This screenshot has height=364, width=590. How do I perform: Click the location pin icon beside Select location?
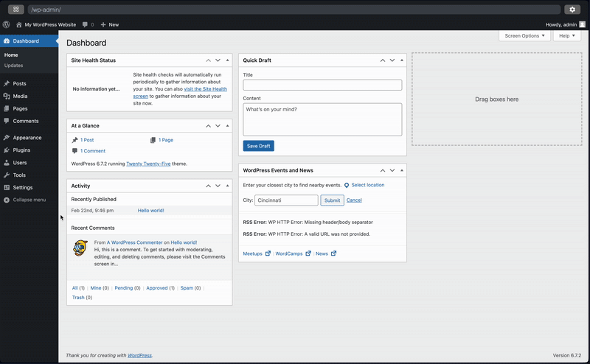347,185
